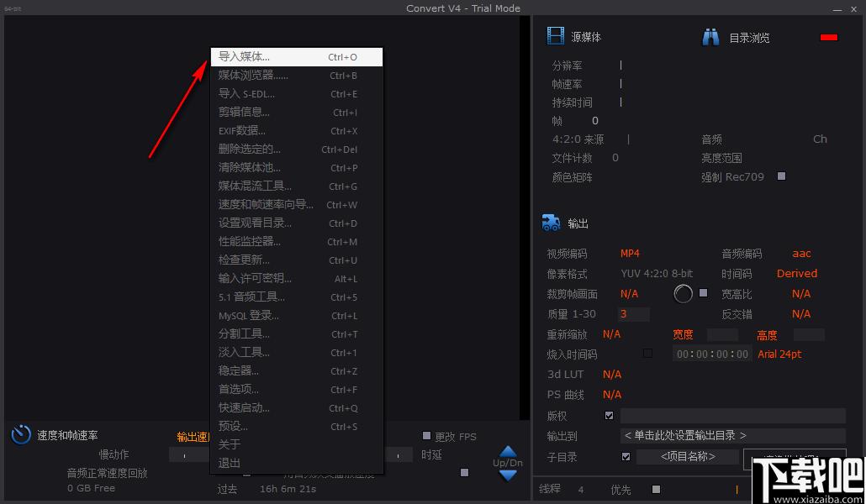The image size is (866, 504).
Task: Open 媒体混流工具... menu item
Action: tap(297, 186)
